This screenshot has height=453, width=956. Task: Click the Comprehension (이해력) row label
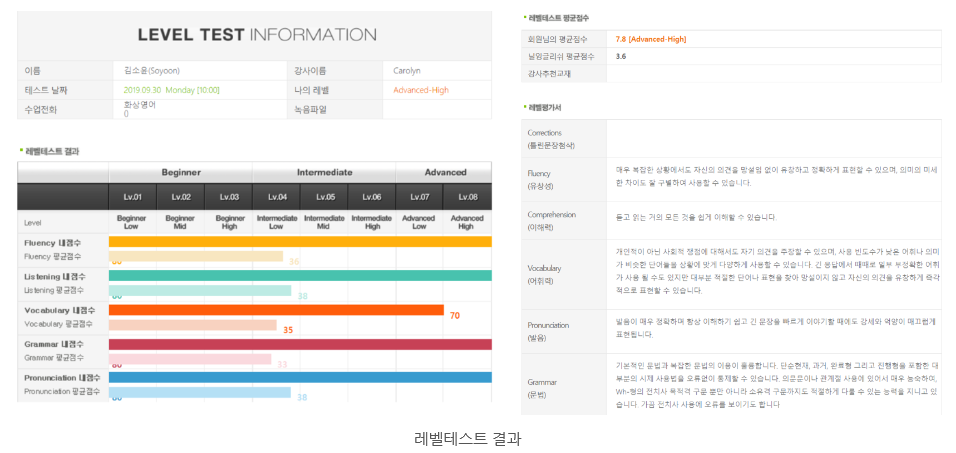click(555, 221)
